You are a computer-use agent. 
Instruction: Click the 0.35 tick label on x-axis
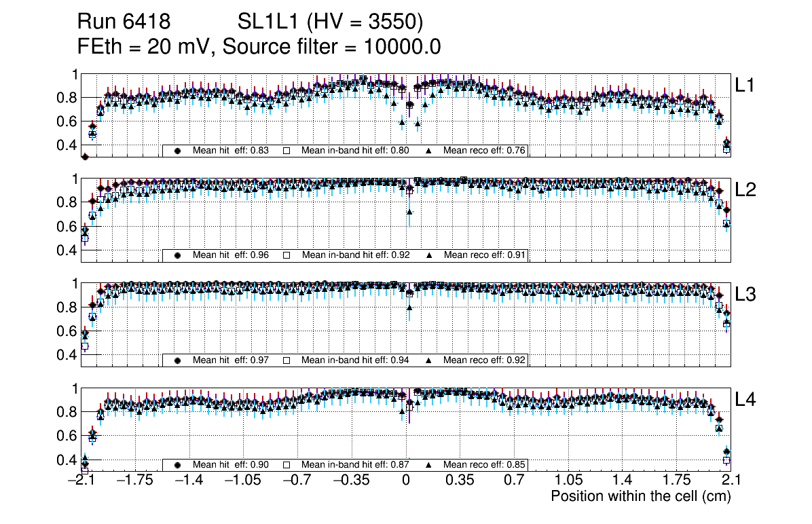460,481
